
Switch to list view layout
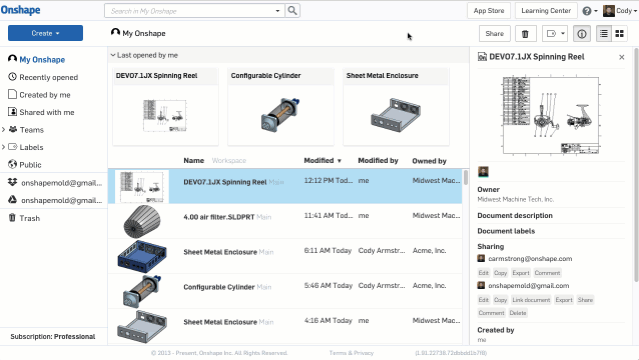[x=604, y=34]
